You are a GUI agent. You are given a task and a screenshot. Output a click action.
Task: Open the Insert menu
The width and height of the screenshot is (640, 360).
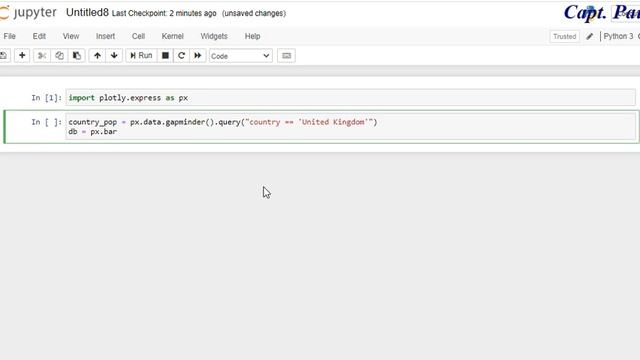click(x=105, y=36)
